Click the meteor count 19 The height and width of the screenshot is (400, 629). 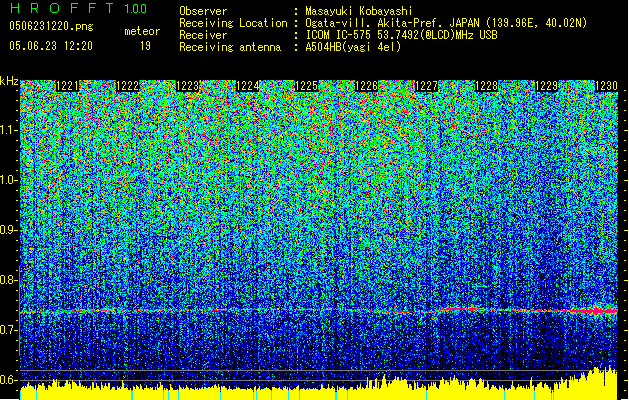click(x=145, y=46)
